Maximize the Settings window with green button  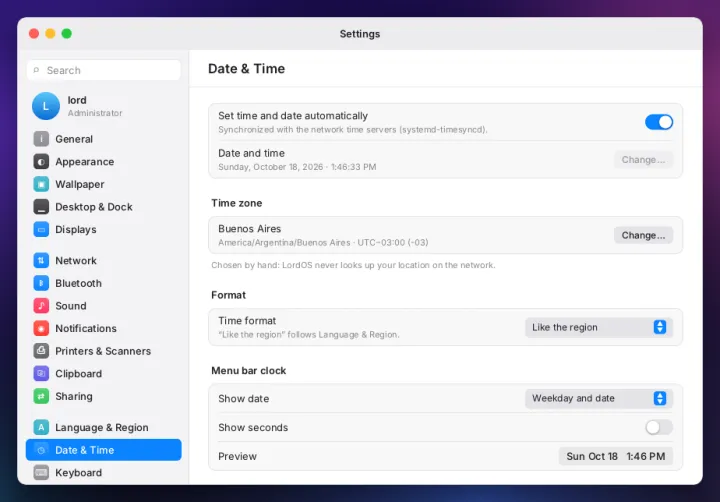[67, 34]
